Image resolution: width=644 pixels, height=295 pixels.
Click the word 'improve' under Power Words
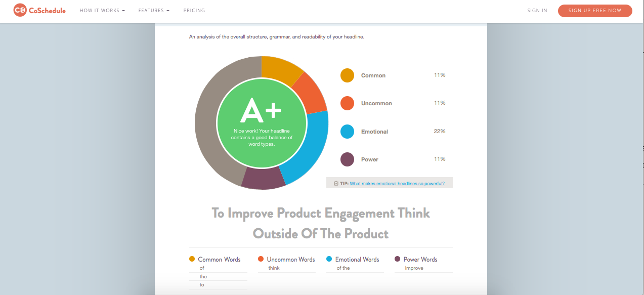[x=414, y=268]
